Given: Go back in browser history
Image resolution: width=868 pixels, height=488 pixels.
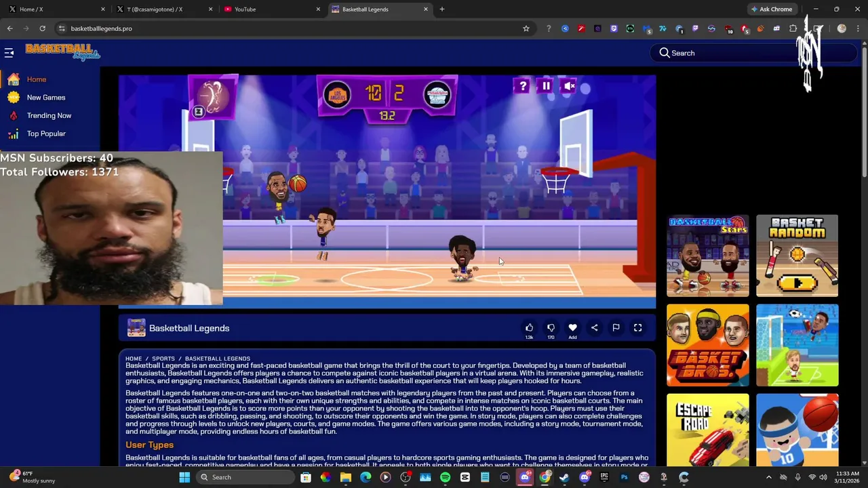Looking at the screenshot, I should [10, 28].
